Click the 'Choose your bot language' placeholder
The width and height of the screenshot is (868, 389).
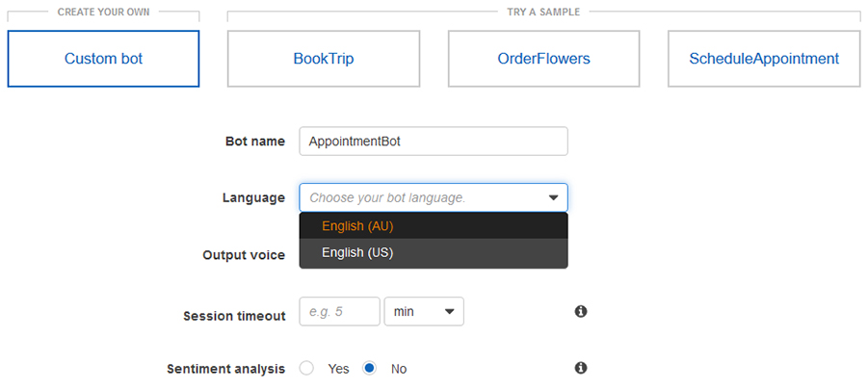pyautogui.click(x=387, y=197)
